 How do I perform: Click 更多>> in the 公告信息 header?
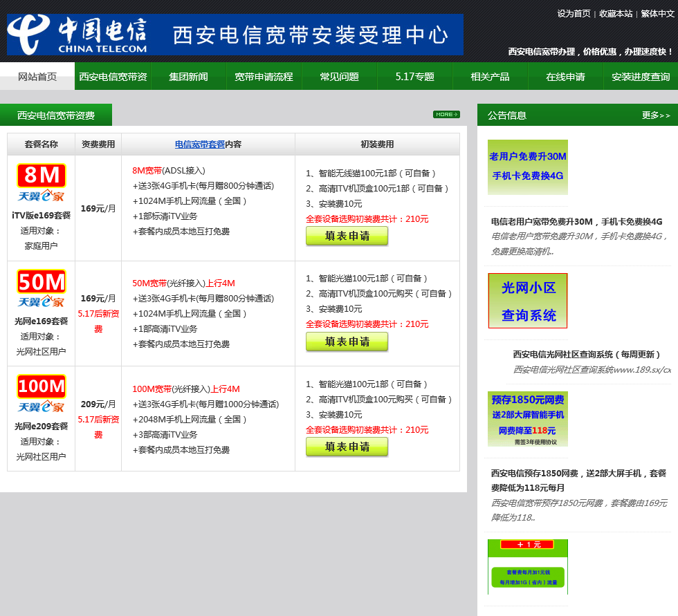[656, 115]
